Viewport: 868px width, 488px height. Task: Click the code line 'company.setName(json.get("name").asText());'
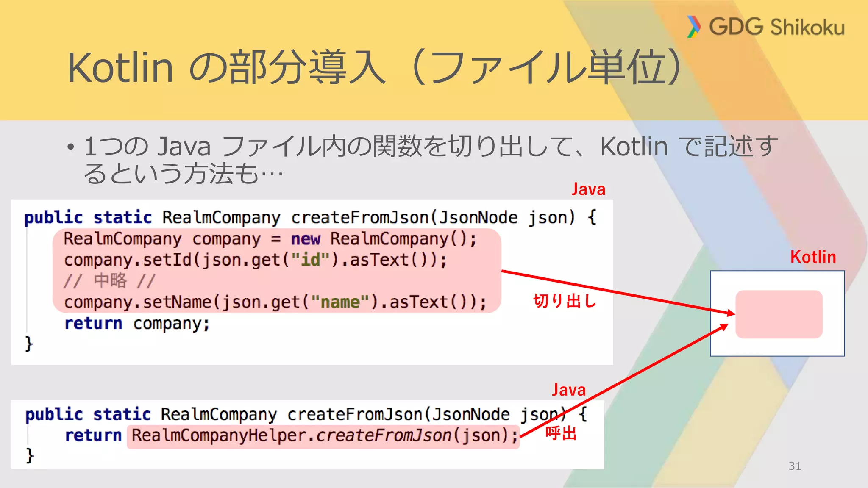click(x=275, y=302)
